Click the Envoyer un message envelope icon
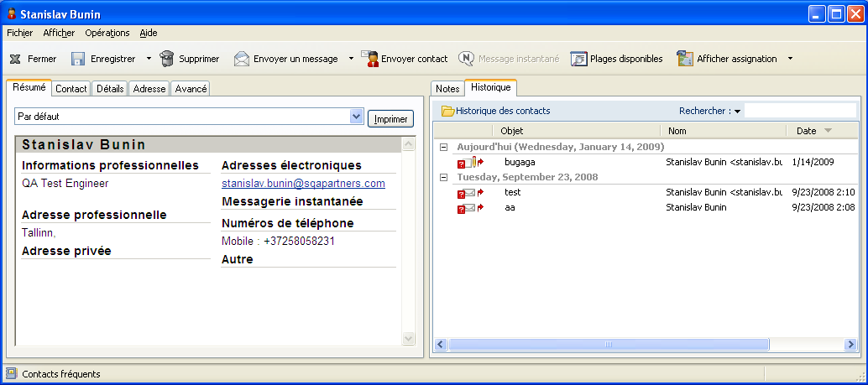868x385 pixels. click(x=242, y=59)
